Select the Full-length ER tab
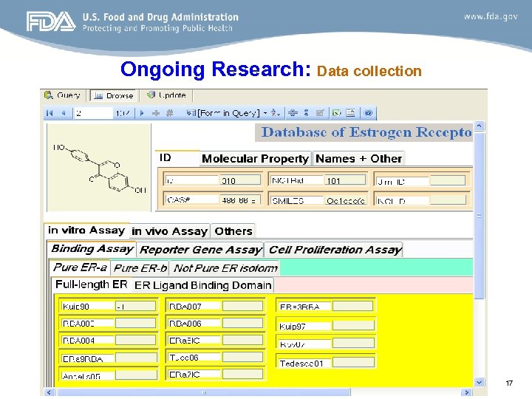 click(x=92, y=284)
